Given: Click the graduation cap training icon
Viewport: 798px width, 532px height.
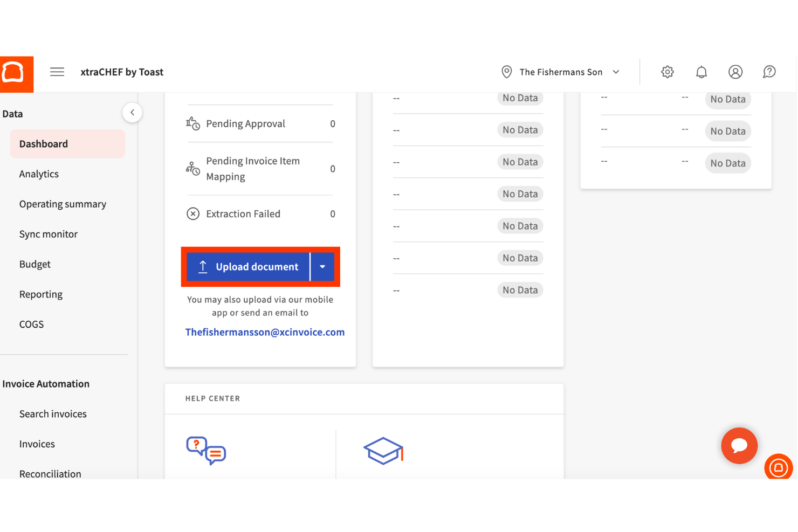Looking at the screenshot, I should click(x=383, y=451).
